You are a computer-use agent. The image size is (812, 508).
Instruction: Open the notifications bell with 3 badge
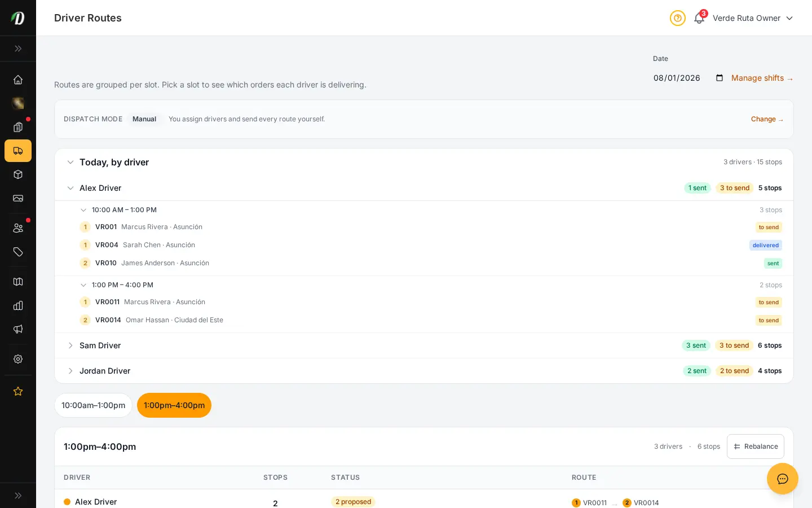coord(699,18)
